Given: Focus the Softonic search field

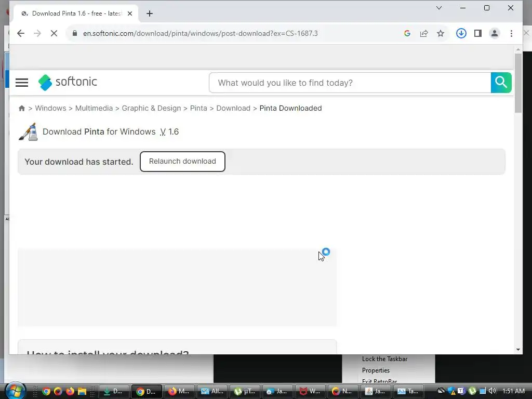Looking at the screenshot, I should click(350, 83).
